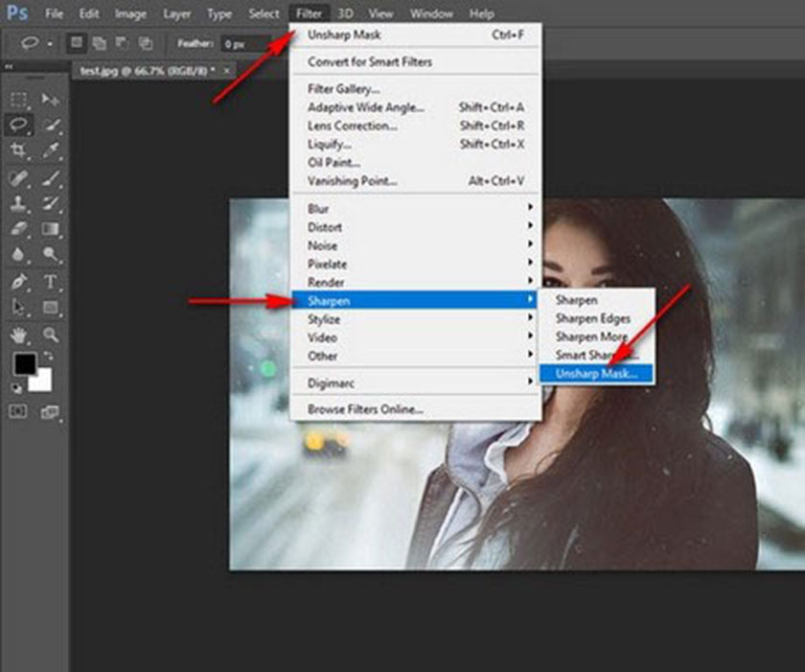Select the Clone Stamp tool
805x672 pixels.
(19, 203)
